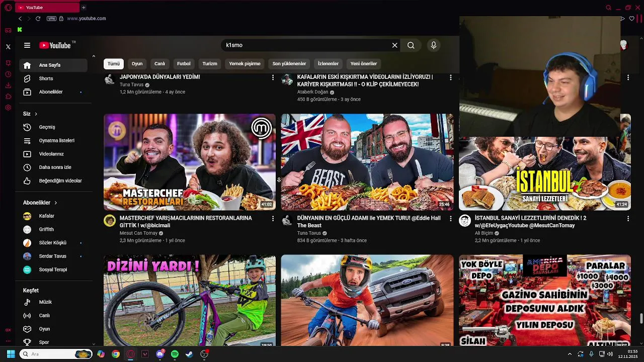This screenshot has height=362, width=644.
Task: Open Geçmiş (history) in sidebar
Action: [x=53, y=127]
